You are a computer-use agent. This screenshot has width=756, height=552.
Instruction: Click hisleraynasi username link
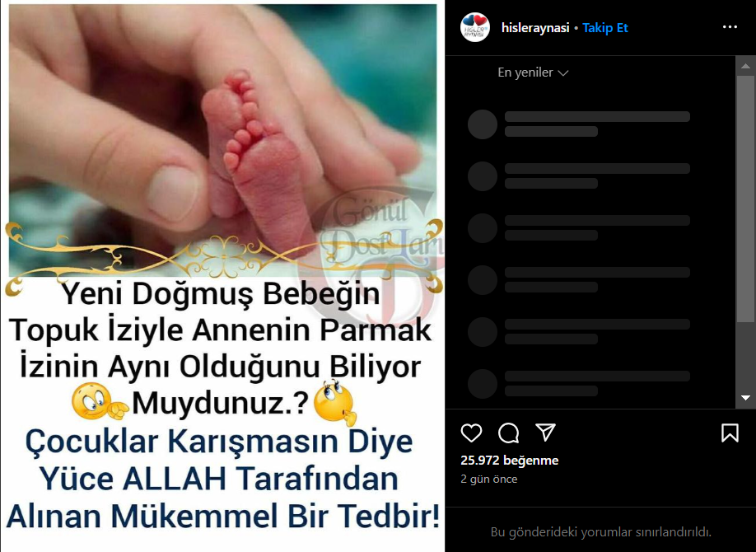(x=535, y=28)
